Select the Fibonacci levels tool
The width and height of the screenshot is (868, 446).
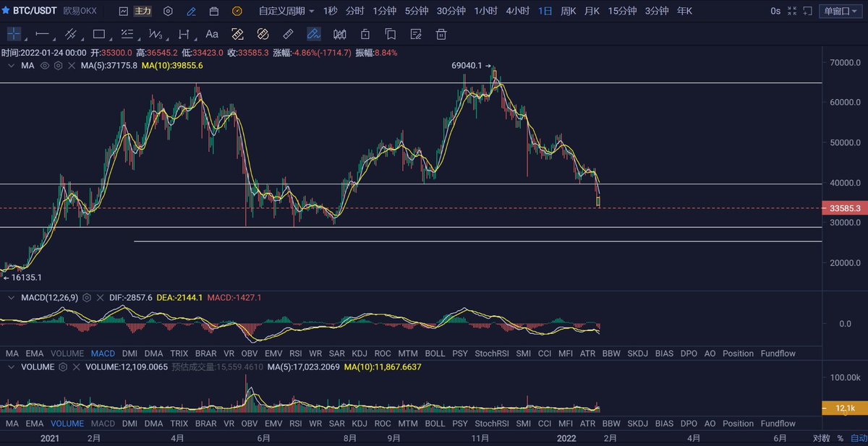(x=127, y=34)
